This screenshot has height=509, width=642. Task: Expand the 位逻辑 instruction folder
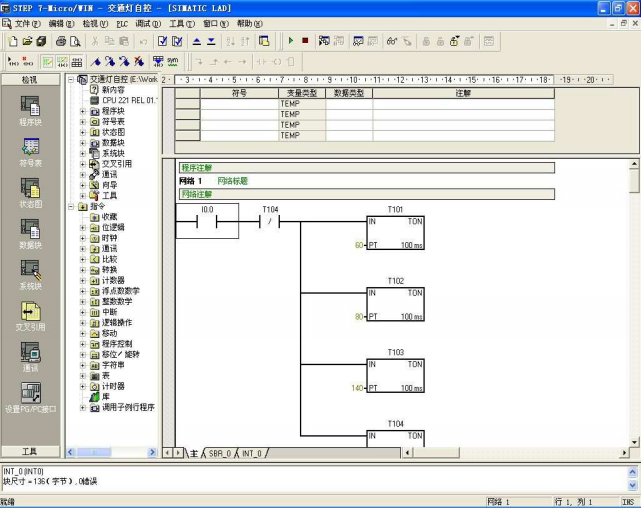pyautogui.click(x=83, y=227)
